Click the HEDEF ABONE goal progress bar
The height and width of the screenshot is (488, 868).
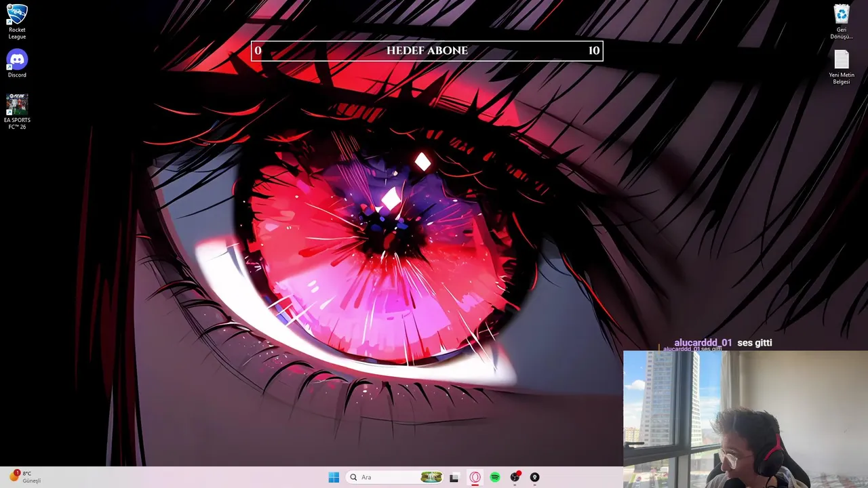pos(427,51)
